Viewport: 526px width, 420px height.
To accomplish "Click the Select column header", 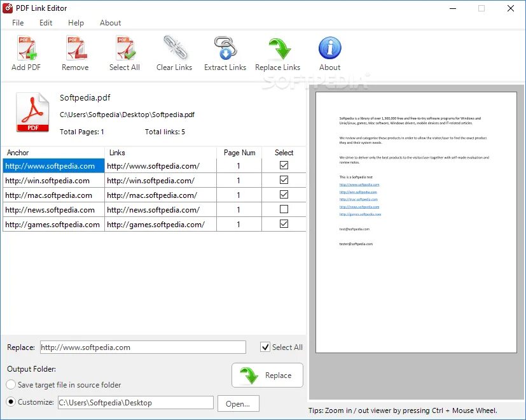I will click(284, 153).
